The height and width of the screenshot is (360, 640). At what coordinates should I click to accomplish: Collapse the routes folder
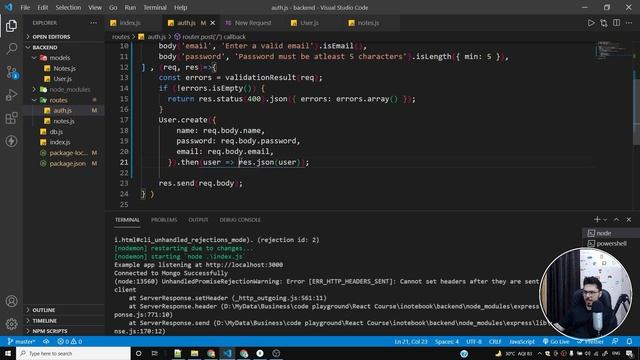pyautogui.click(x=64, y=100)
